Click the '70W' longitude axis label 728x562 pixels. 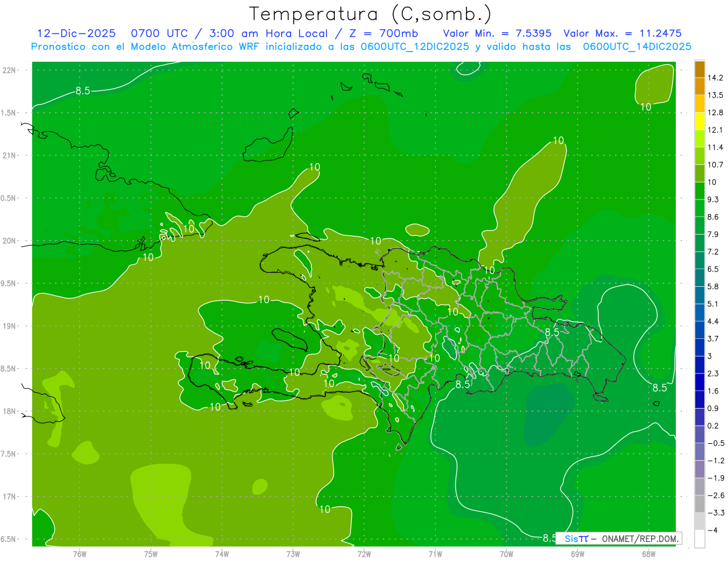507,554
